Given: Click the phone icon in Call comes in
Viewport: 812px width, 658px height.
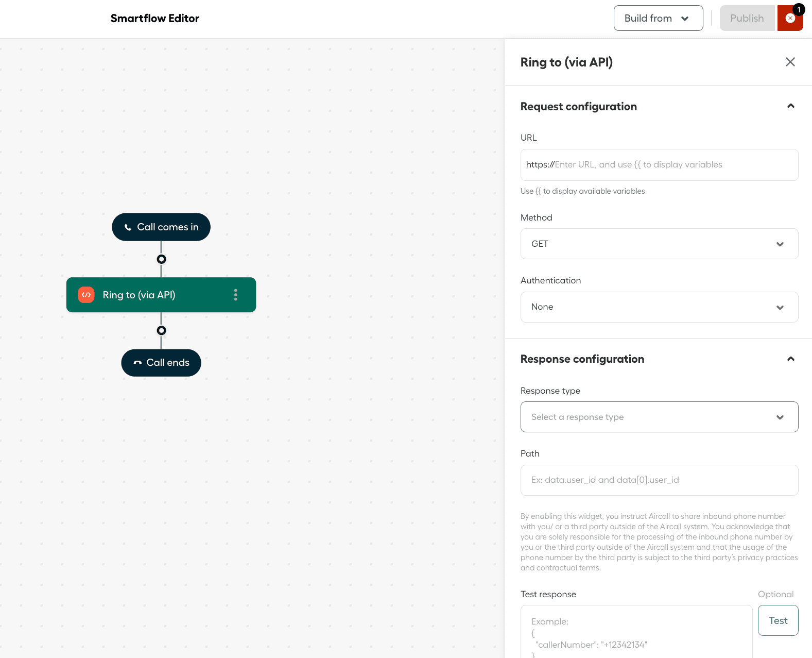Looking at the screenshot, I should pyautogui.click(x=128, y=227).
